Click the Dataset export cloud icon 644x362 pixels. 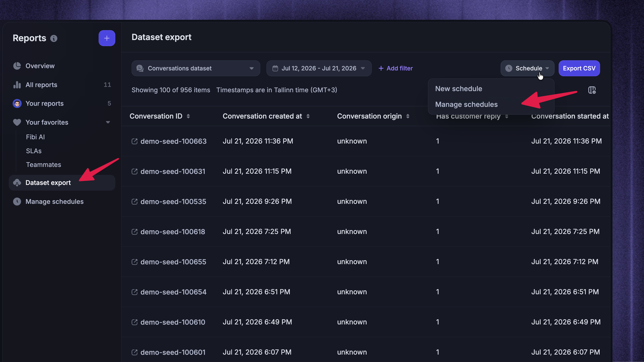tap(17, 183)
